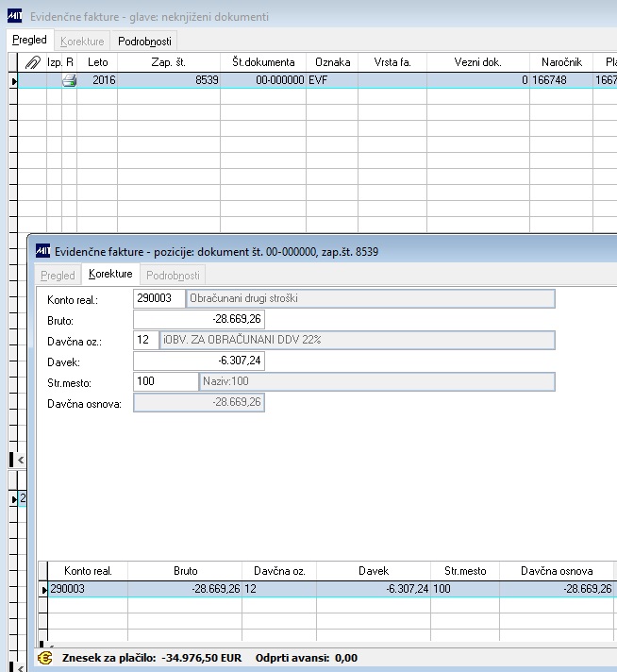Click the left scroll arrow of upper grid
Image resolution: width=617 pixels, height=672 pixels.
click(21, 460)
